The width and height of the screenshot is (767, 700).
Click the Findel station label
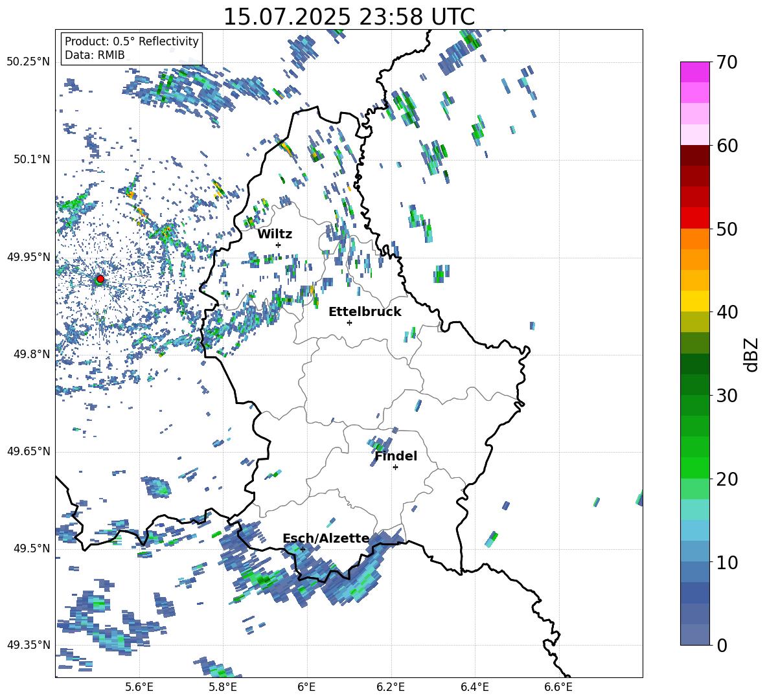396,456
